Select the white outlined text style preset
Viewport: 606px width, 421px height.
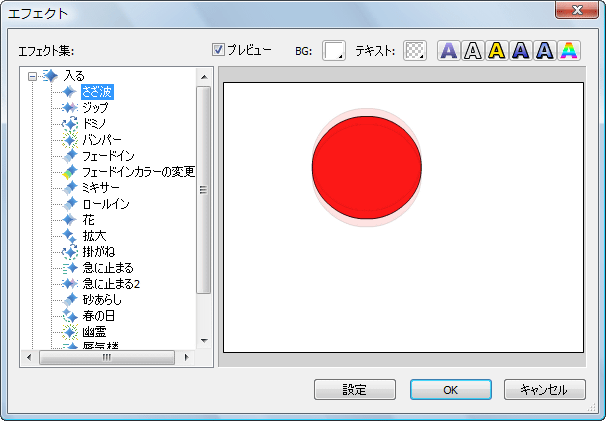point(473,51)
